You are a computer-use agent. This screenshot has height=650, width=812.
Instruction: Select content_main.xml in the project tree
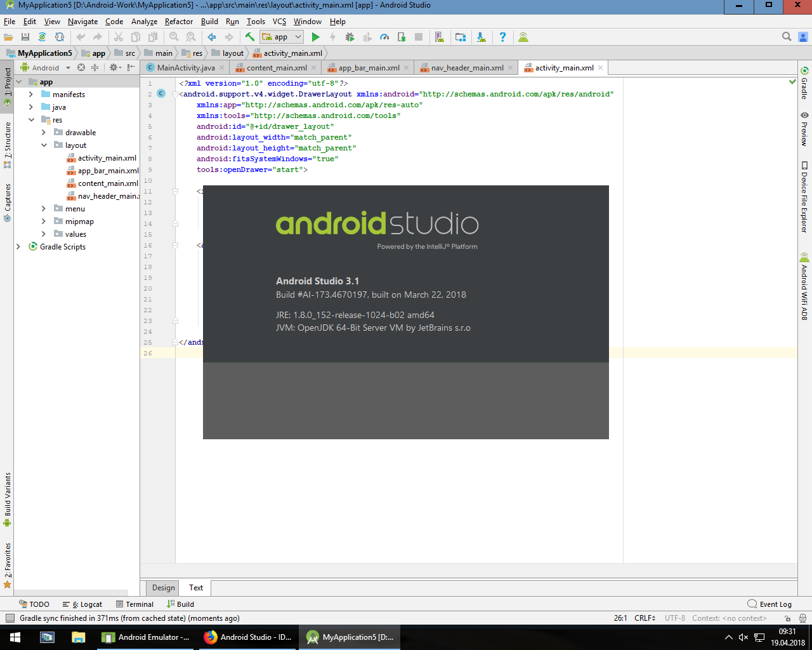click(x=108, y=183)
